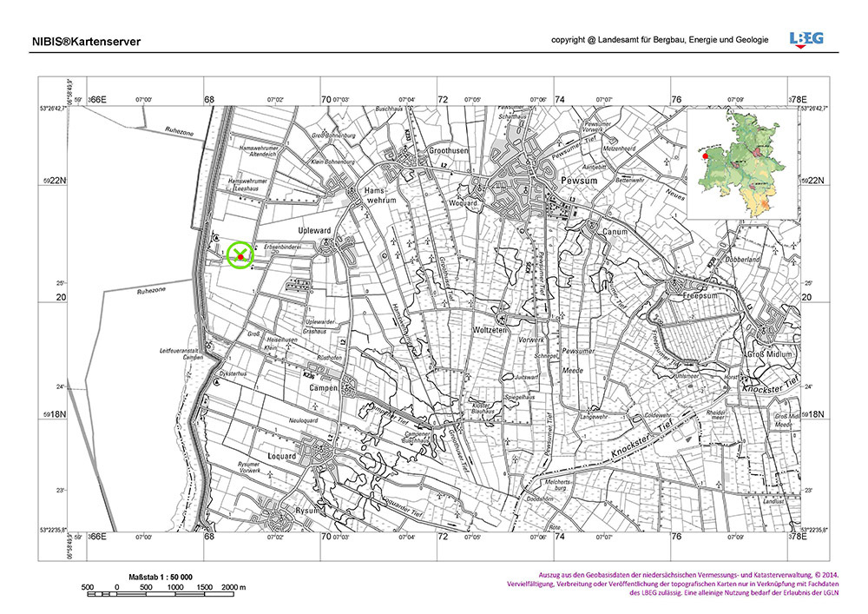Image resolution: width=868 pixels, height=614 pixels.
Task: Click the Maßstab 1 : 50 000 text
Action: pos(161,577)
